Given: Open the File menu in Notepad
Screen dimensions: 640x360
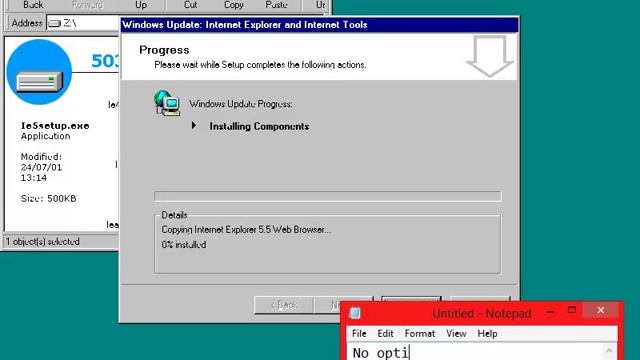Looking at the screenshot, I should click(x=359, y=333).
